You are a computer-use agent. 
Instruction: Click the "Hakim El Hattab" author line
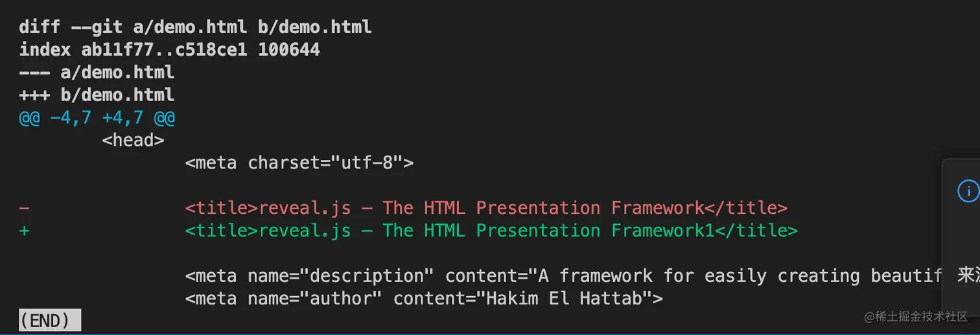click(x=424, y=299)
